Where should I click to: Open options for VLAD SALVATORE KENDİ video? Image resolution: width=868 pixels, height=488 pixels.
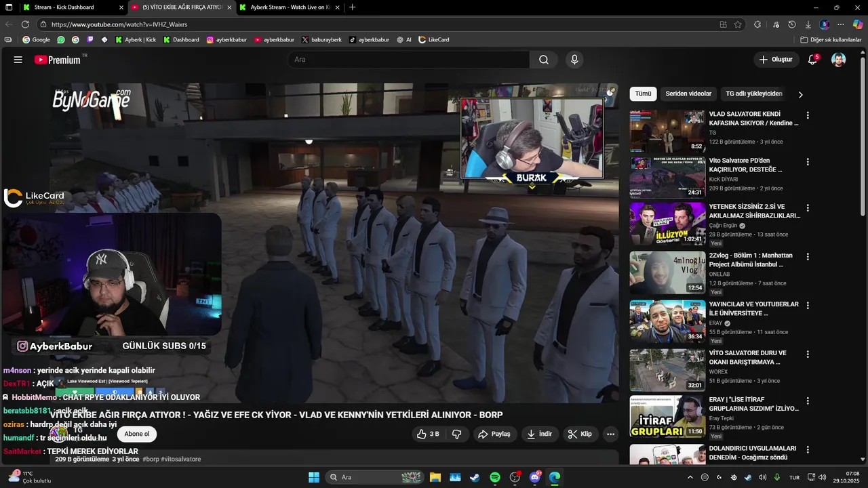click(x=807, y=115)
